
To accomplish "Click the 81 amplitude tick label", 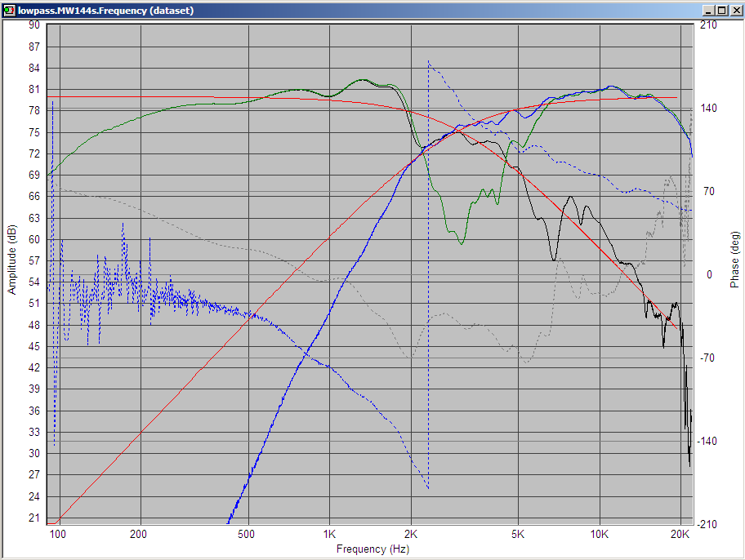I will pos(34,89).
